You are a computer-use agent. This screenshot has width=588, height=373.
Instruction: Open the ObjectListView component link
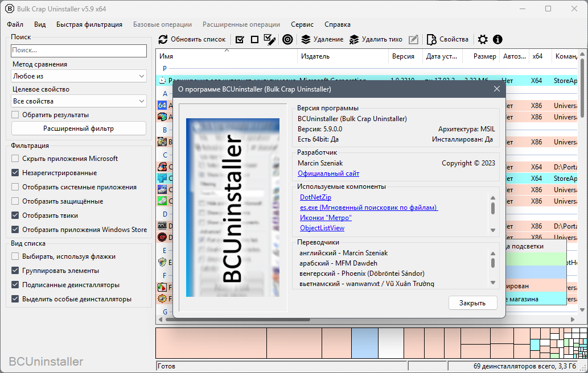tap(322, 227)
